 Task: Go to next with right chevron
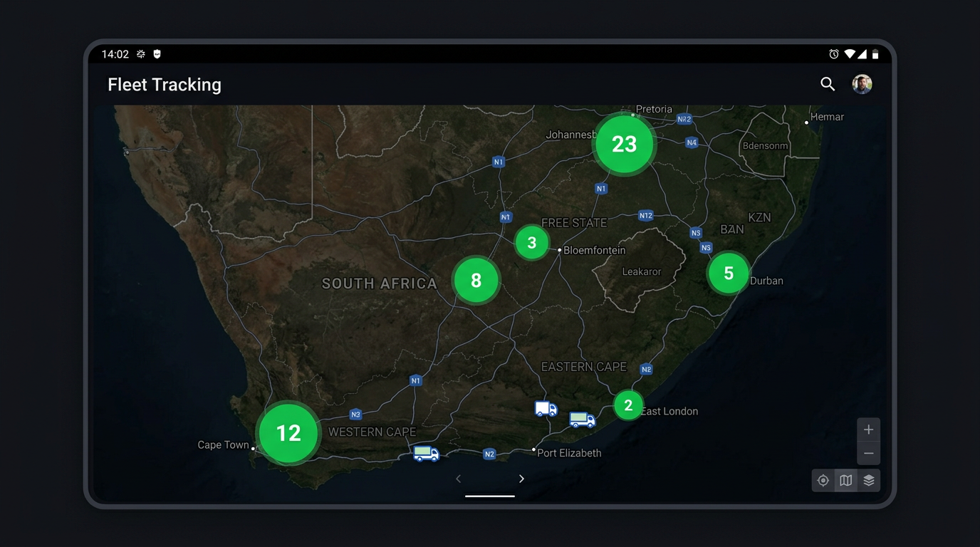point(521,479)
